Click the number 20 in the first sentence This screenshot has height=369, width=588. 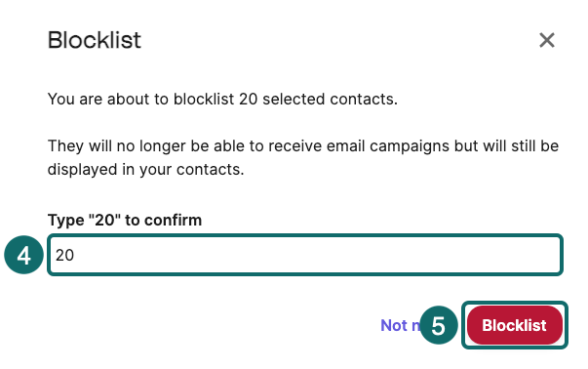pyautogui.click(x=249, y=100)
